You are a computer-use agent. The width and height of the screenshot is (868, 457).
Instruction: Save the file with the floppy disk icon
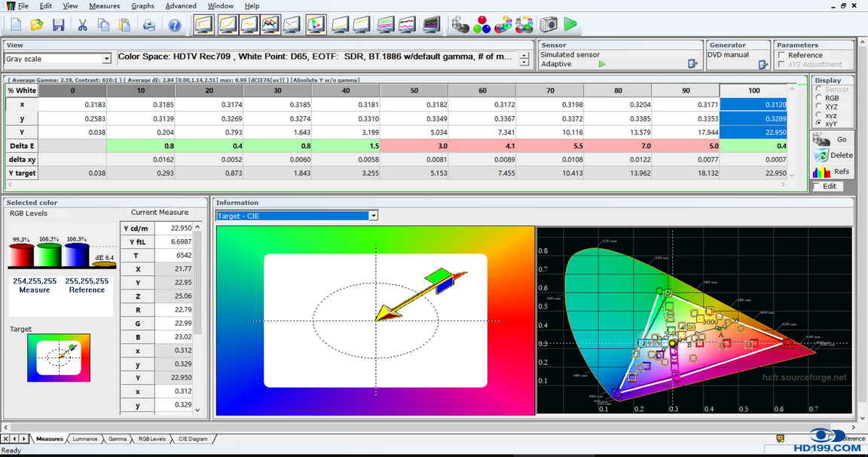click(58, 24)
